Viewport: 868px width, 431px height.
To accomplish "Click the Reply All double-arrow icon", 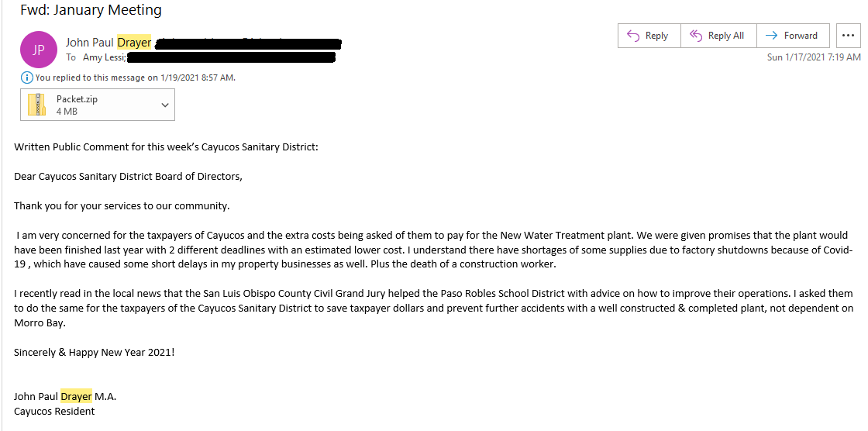I will point(695,36).
